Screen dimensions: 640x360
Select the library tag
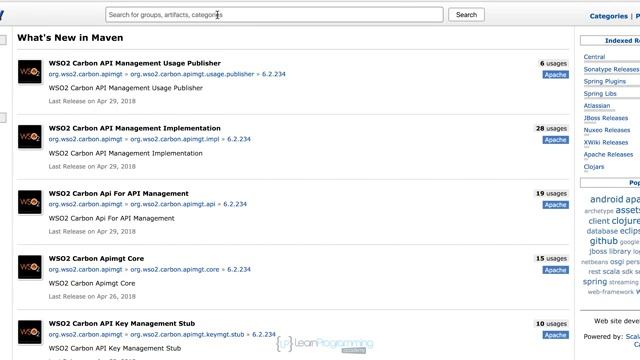click(x=620, y=251)
